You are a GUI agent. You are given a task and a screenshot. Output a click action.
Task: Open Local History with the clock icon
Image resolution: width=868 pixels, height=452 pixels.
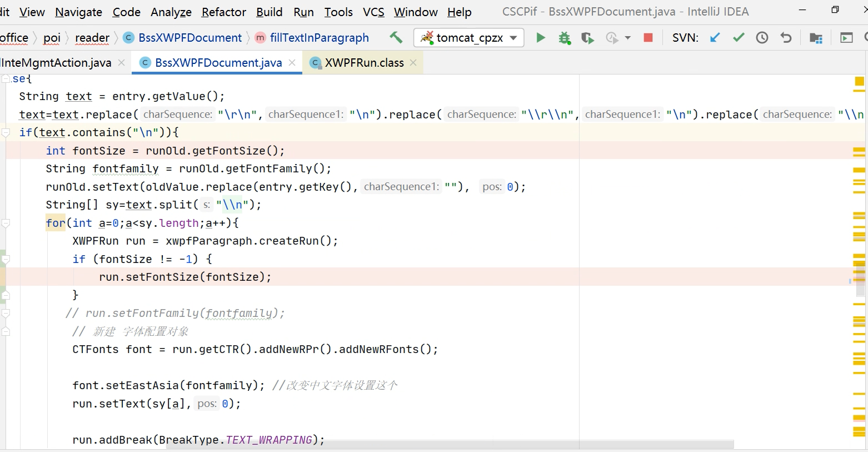(x=761, y=37)
